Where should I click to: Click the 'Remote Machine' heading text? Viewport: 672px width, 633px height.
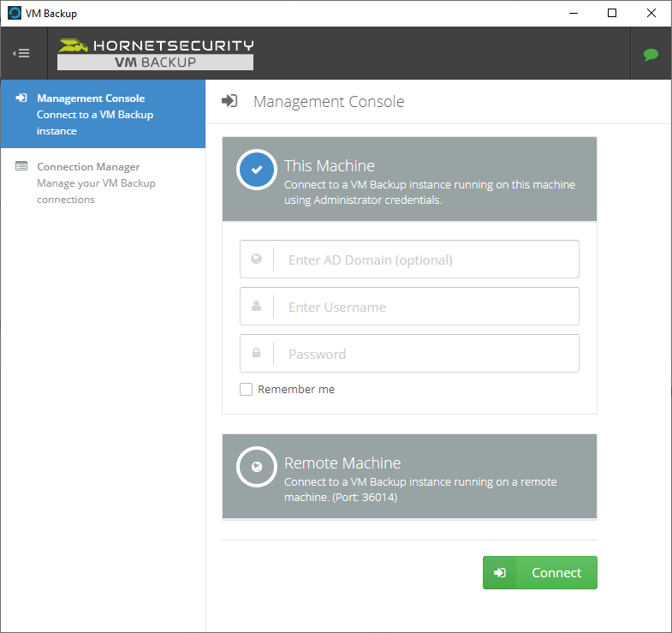tap(342, 463)
